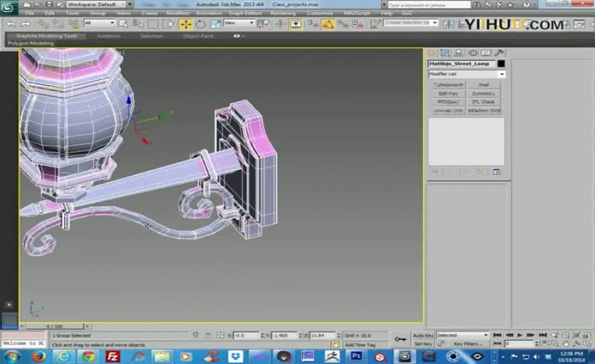The height and width of the screenshot is (364, 595).
Task: Click the TurboSmooth modifier button
Action: pos(449,85)
